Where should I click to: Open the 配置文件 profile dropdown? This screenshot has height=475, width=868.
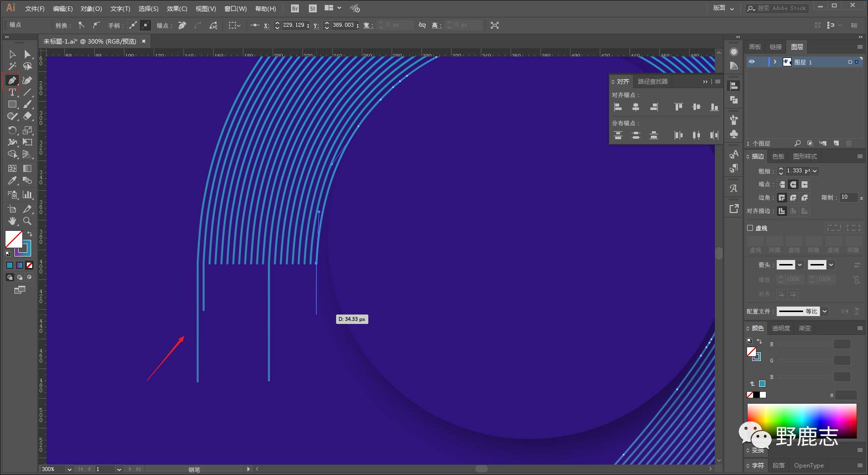[x=825, y=312]
